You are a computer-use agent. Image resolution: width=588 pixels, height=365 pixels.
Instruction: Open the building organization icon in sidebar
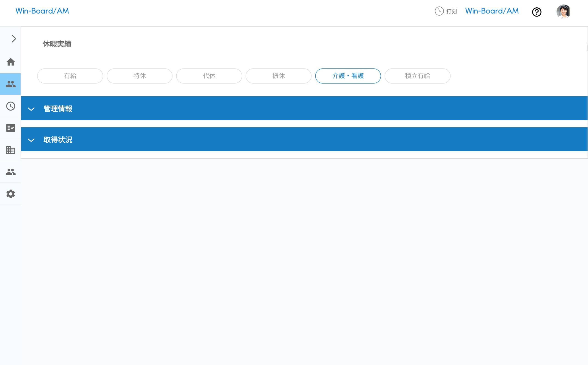[x=10, y=150]
